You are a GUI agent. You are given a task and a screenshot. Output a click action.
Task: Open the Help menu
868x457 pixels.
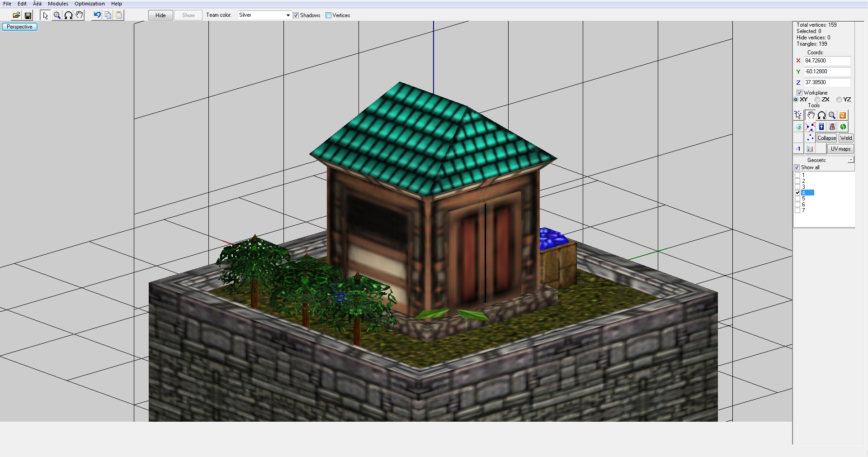[x=117, y=4]
